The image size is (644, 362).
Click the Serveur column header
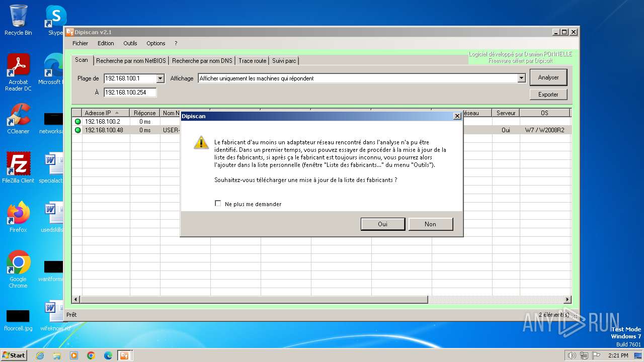(x=506, y=113)
